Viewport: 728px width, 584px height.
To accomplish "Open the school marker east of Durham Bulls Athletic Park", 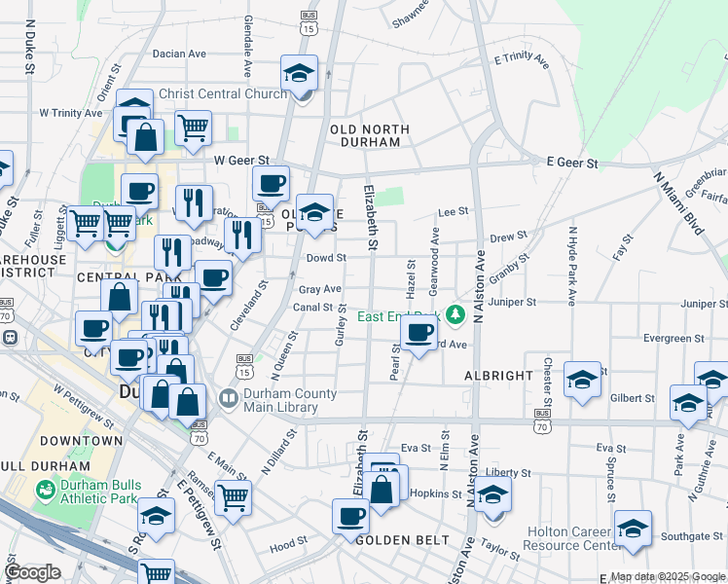I will [x=156, y=516].
